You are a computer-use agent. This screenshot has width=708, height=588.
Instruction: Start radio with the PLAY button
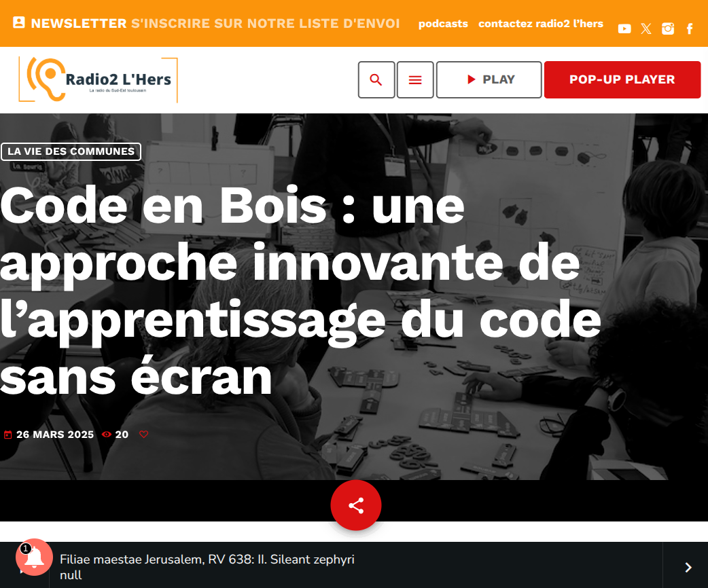click(489, 80)
